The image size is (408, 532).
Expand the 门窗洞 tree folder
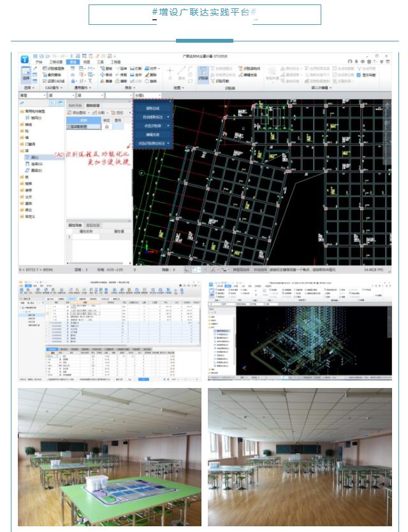[28, 144]
